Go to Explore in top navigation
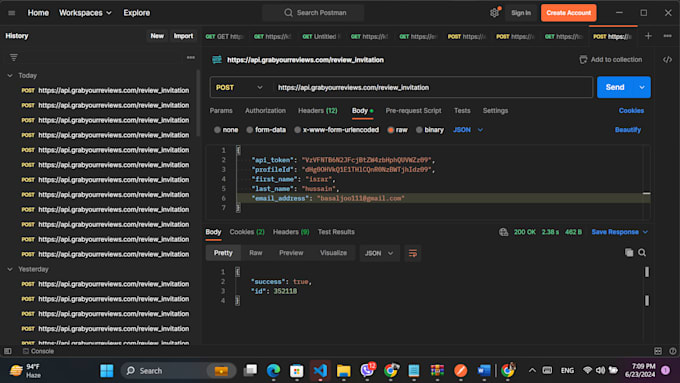The height and width of the screenshot is (383, 680). pyautogui.click(x=137, y=13)
